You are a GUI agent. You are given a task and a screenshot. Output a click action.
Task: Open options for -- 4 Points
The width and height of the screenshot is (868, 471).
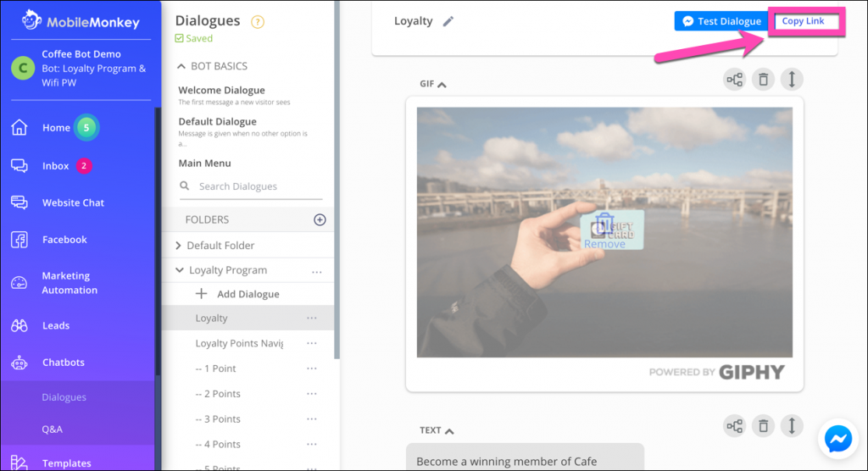click(312, 445)
